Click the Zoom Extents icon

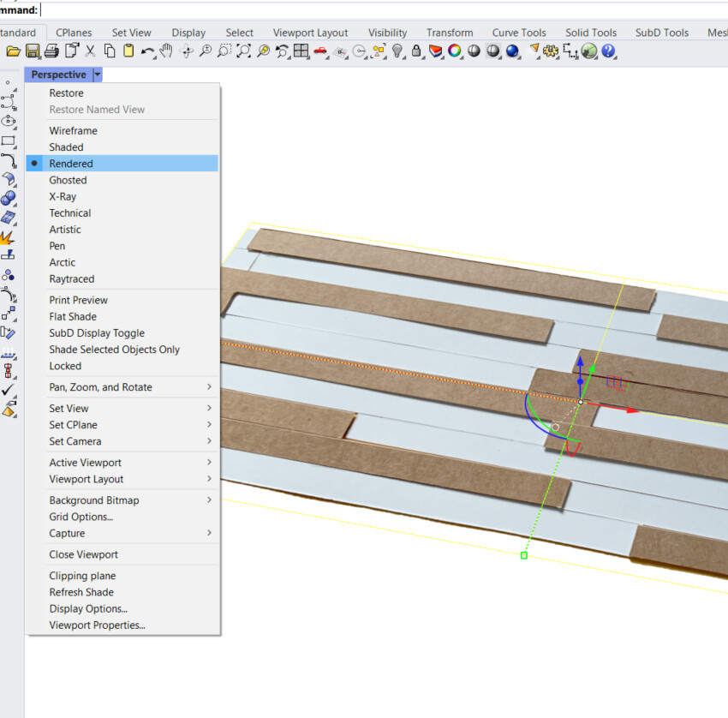[x=244, y=51]
